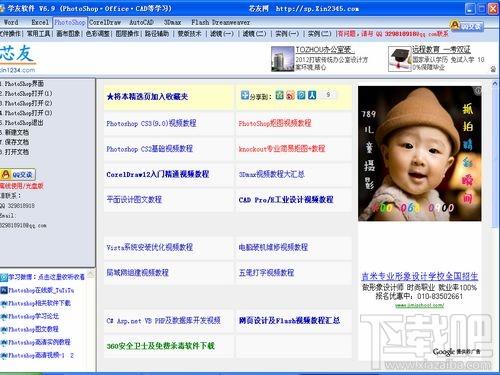Image resolution: width=500 pixels, height=375 pixels.
Task: Open 五笔打字视频教程 link
Action: coord(266,273)
